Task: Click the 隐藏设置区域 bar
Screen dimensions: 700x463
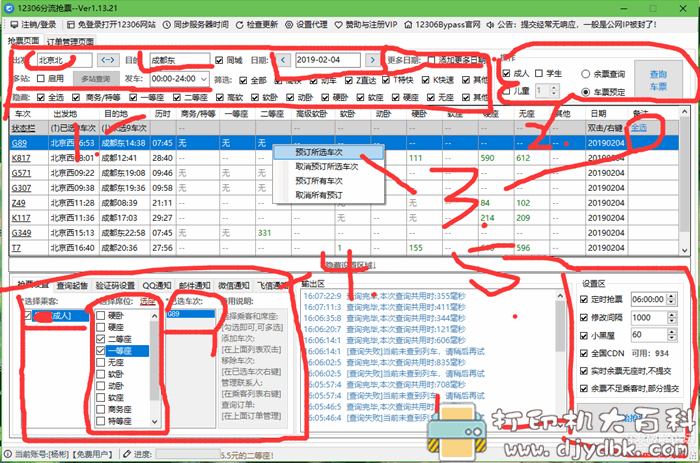Action: (x=350, y=265)
